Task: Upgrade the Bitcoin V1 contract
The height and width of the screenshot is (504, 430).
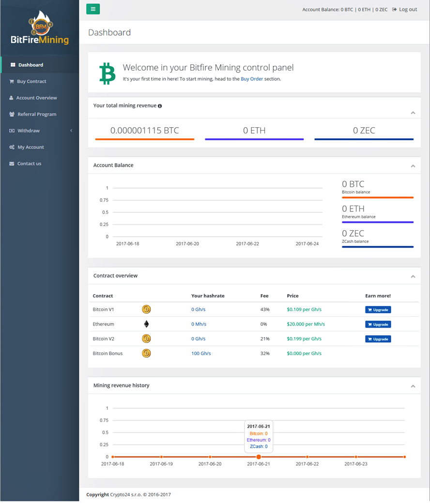Action: (x=378, y=310)
